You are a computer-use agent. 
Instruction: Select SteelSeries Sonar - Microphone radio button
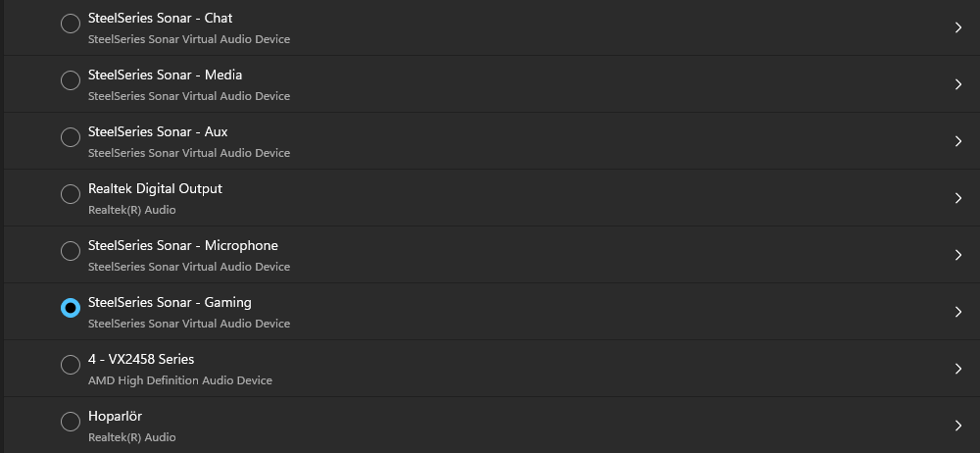(70, 251)
